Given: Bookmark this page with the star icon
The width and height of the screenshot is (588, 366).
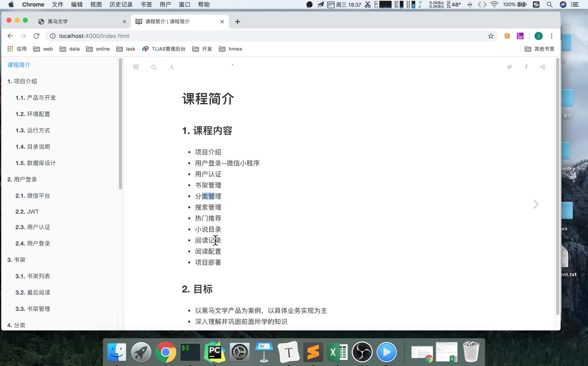Looking at the screenshot, I should 491,36.
